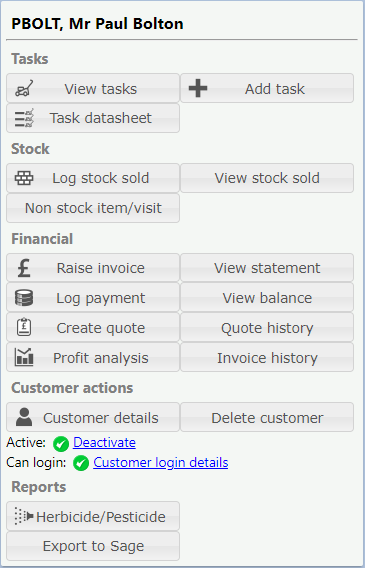This screenshot has height=568, width=365.
Task: Open View statement for the customer
Action: point(267,268)
